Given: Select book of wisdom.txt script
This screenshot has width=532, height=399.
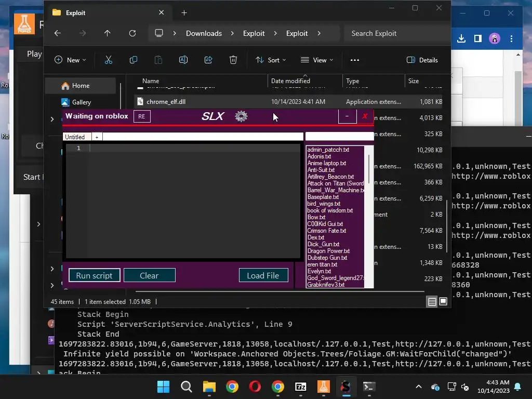Looking at the screenshot, I should point(330,210).
